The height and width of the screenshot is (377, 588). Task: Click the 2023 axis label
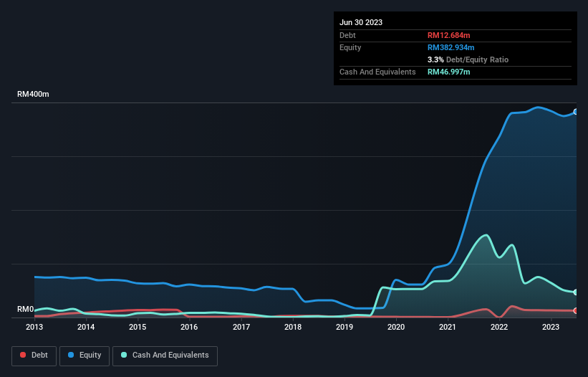tap(551, 327)
